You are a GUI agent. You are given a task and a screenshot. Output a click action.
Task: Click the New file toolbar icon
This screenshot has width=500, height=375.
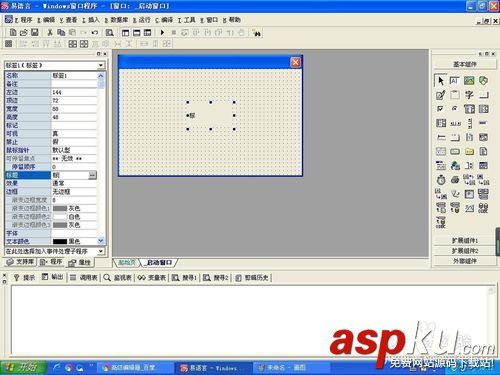coord(13,32)
